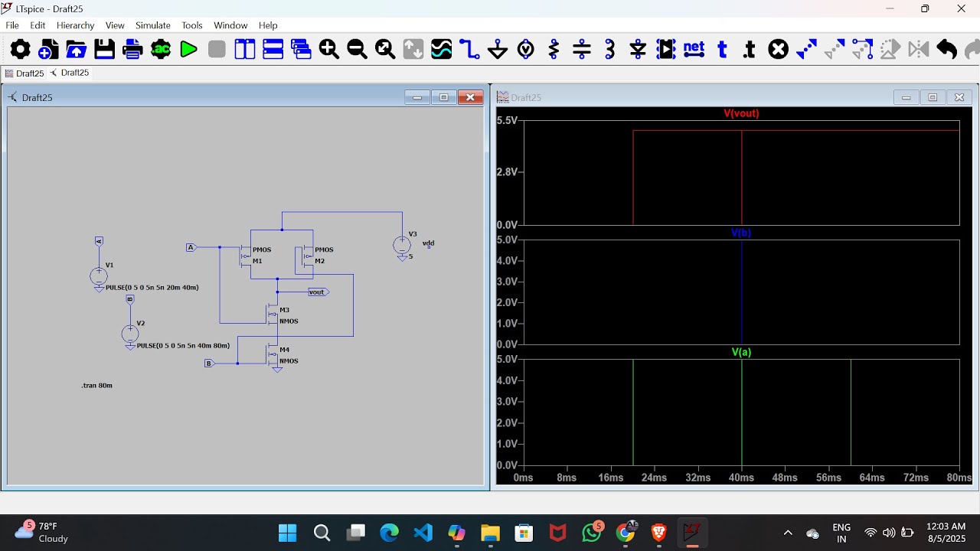
Task: Select the Delete tool X icon
Action: click(779, 50)
